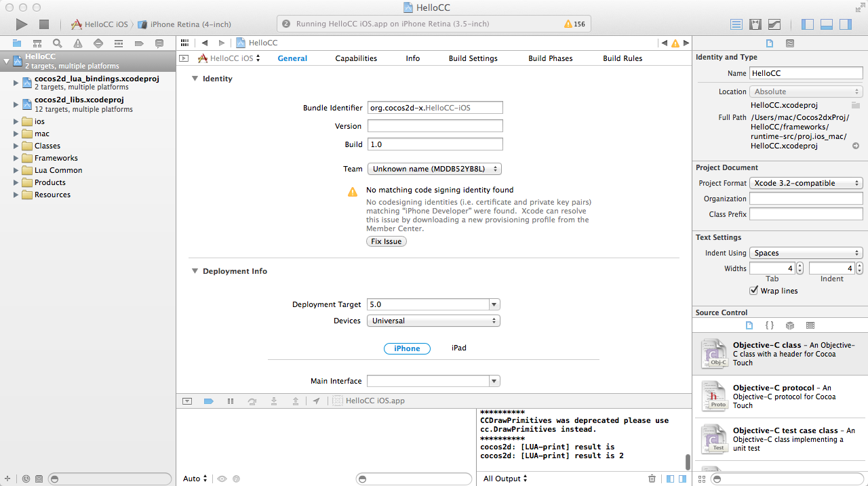Click the Step out debug button
The height and width of the screenshot is (486, 868).
coord(296,401)
